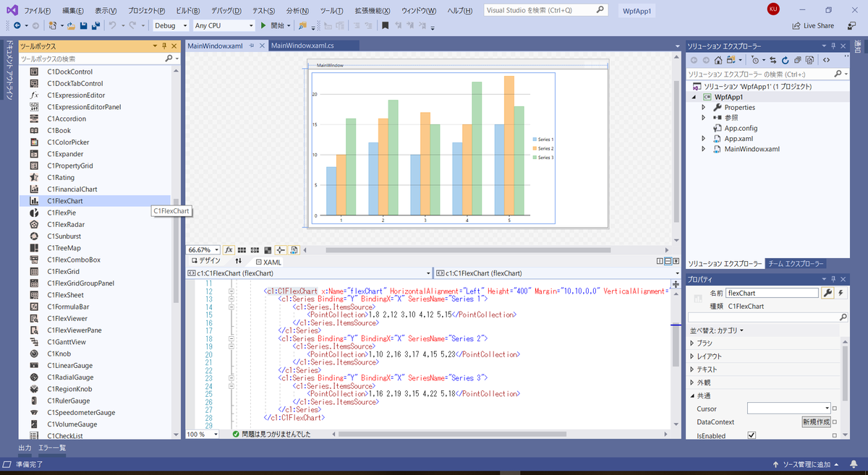The image size is (868, 475).
Task: Click the lightning events icon in Properties panel
Action: click(841, 293)
